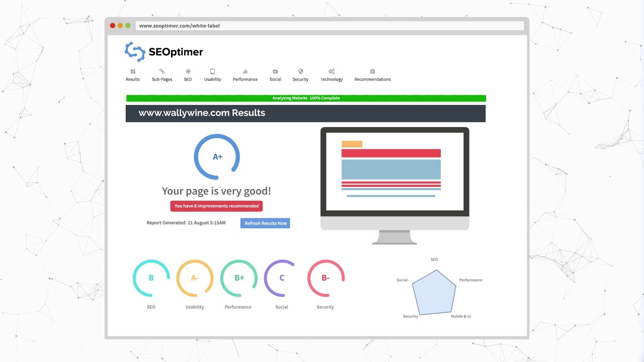Click the Performance bar chart icon
This screenshot has width=644, height=362.
(246, 71)
